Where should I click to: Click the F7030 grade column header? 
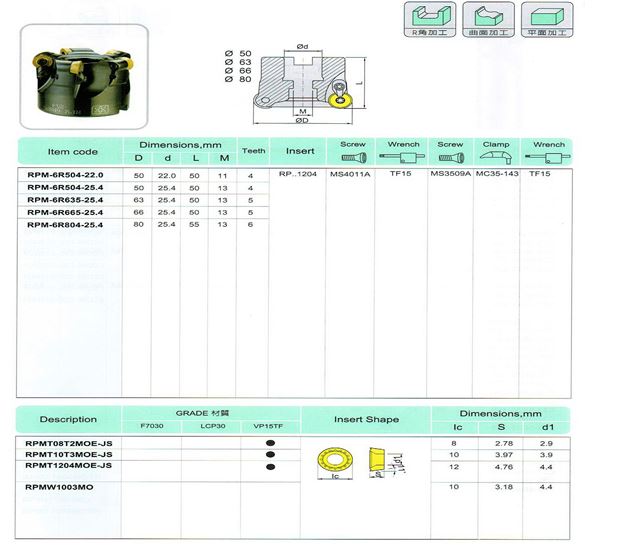(152, 426)
